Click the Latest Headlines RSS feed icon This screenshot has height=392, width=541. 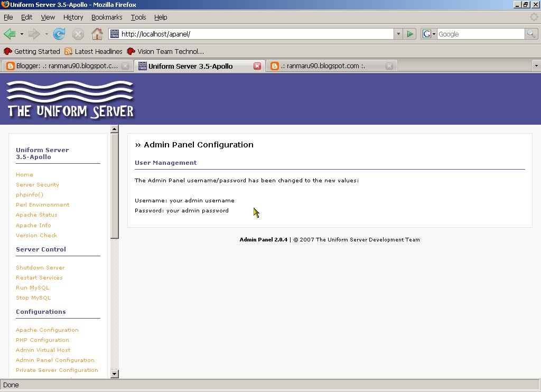tap(68, 51)
